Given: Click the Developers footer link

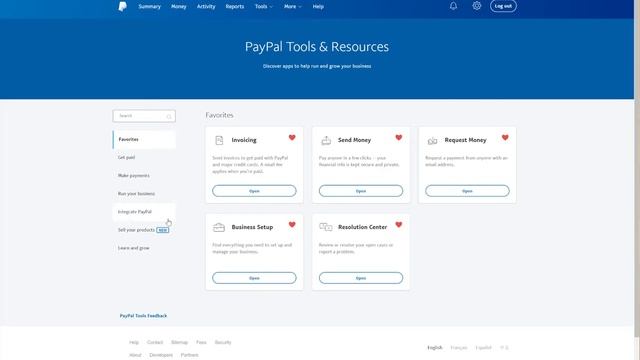Looking at the screenshot, I should click(x=161, y=355).
